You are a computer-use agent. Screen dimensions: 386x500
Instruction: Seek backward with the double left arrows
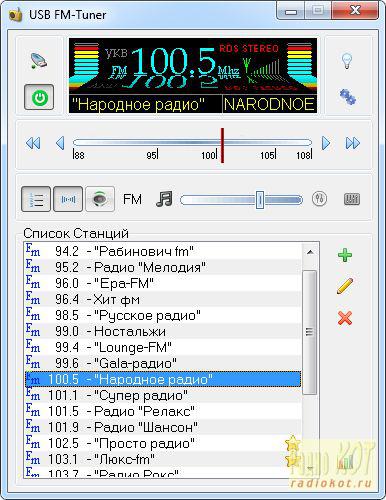(33, 143)
